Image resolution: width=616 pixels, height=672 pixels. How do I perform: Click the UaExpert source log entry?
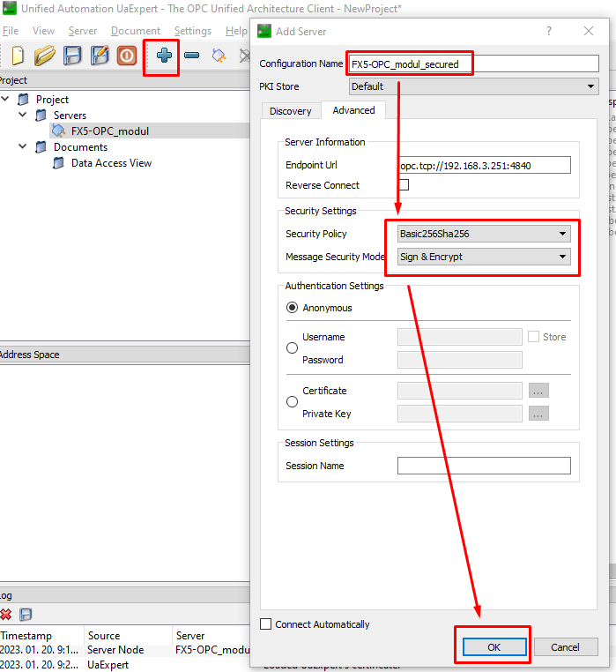(108, 665)
